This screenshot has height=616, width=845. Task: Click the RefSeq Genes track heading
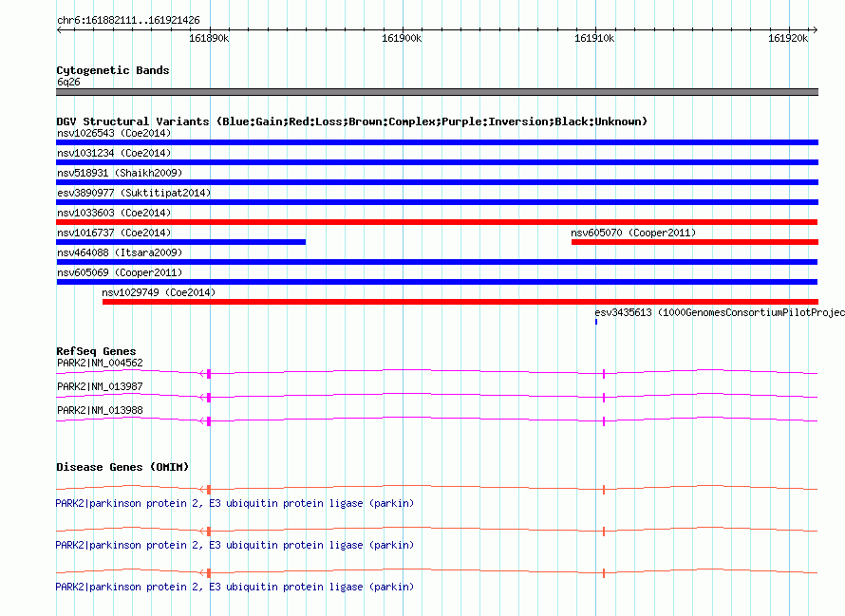point(96,351)
